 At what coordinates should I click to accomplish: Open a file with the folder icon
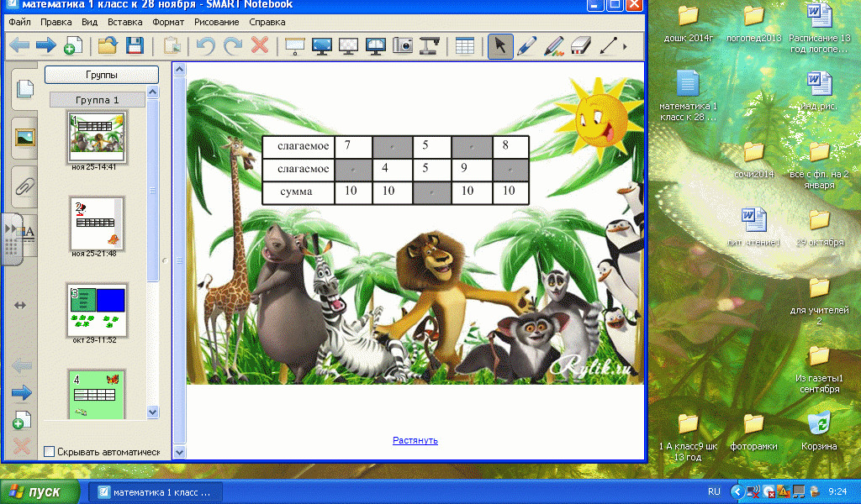108,45
